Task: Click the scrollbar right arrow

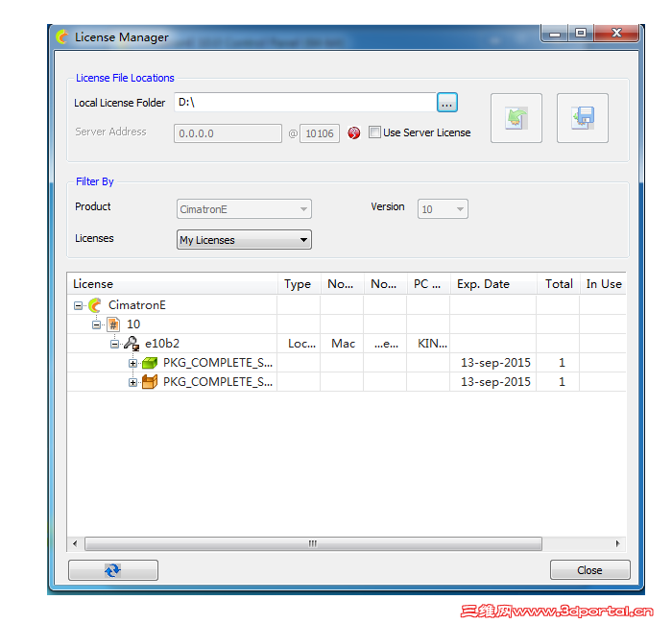Action: pos(617,543)
